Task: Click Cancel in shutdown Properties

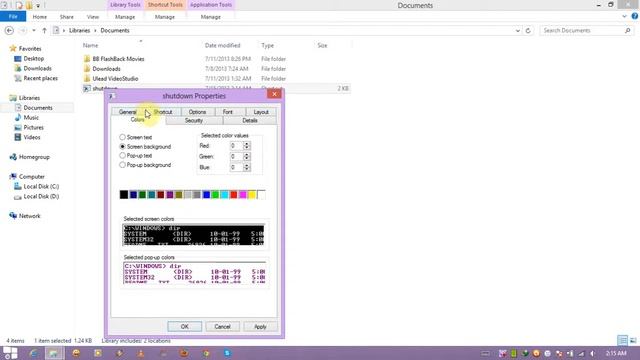Action: pyautogui.click(x=222, y=327)
